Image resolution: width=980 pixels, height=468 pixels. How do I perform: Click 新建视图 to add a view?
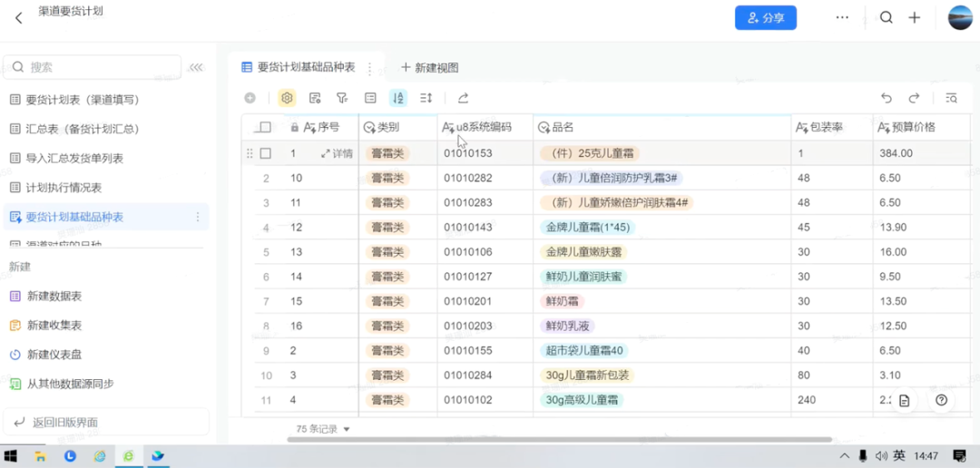click(x=430, y=67)
